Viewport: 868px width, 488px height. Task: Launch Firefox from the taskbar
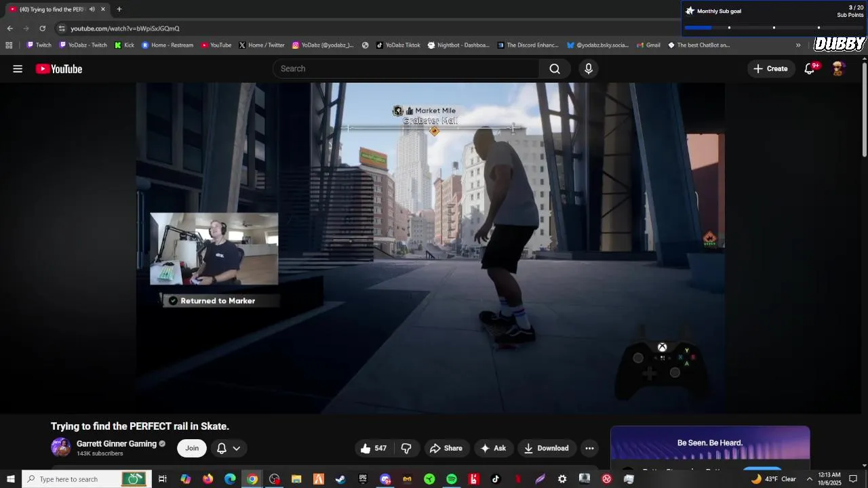tap(208, 479)
